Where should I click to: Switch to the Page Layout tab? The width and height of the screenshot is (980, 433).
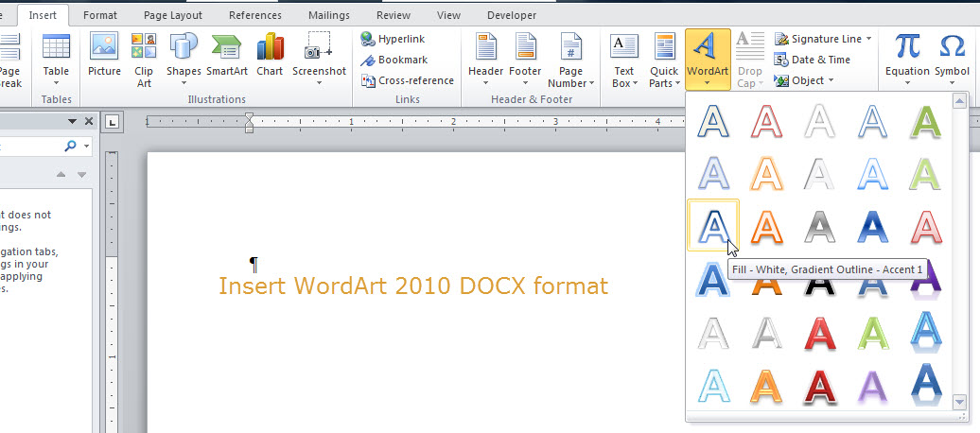coord(173,15)
